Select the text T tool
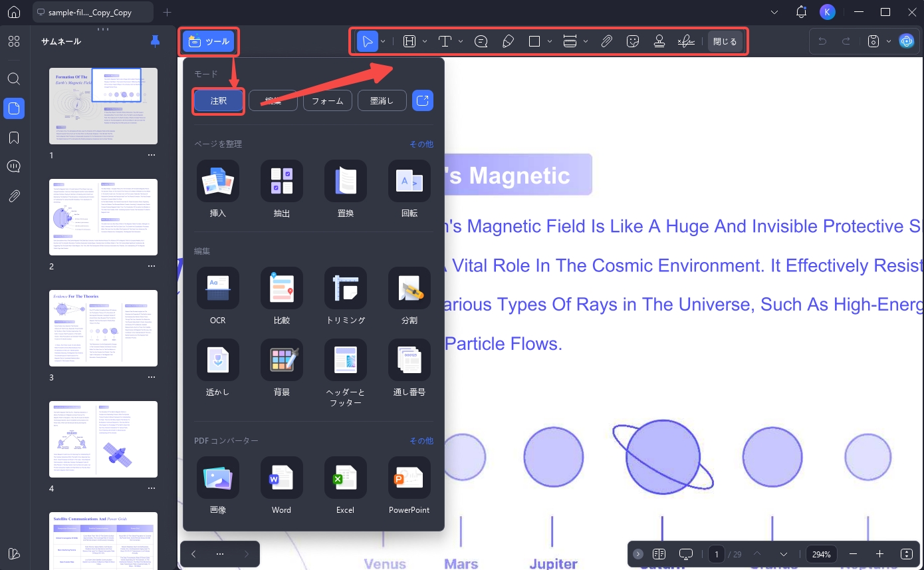This screenshot has width=924, height=570. [445, 41]
